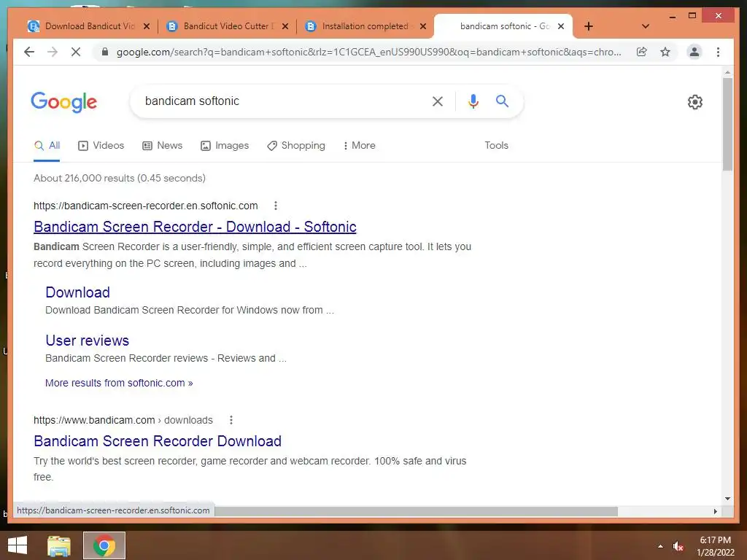This screenshot has width=747, height=560.
Task: Click the www.bandicam.com downloads URL text
Action: point(123,420)
